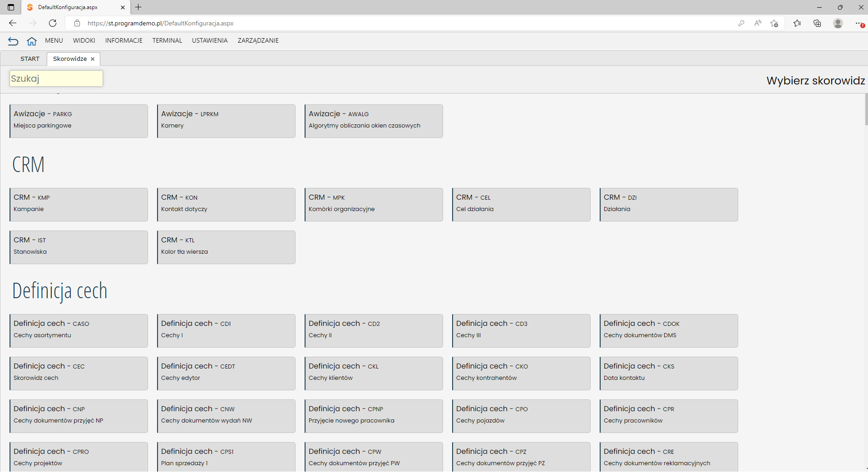This screenshot has height=472, width=868.
Task: Open a new browser tab
Action: 138,7
